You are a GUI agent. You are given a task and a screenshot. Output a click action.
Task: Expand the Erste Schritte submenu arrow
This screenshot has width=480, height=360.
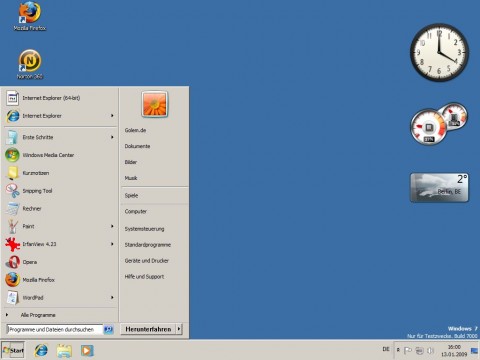click(x=112, y=137)
